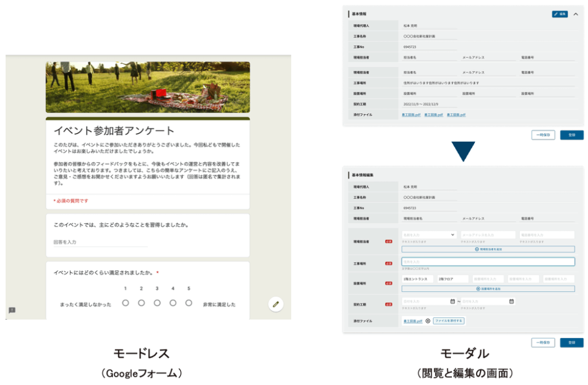Click the plus 設置場所を追加 button
This screenshot has height=385, width=588.
coord(488,289)
